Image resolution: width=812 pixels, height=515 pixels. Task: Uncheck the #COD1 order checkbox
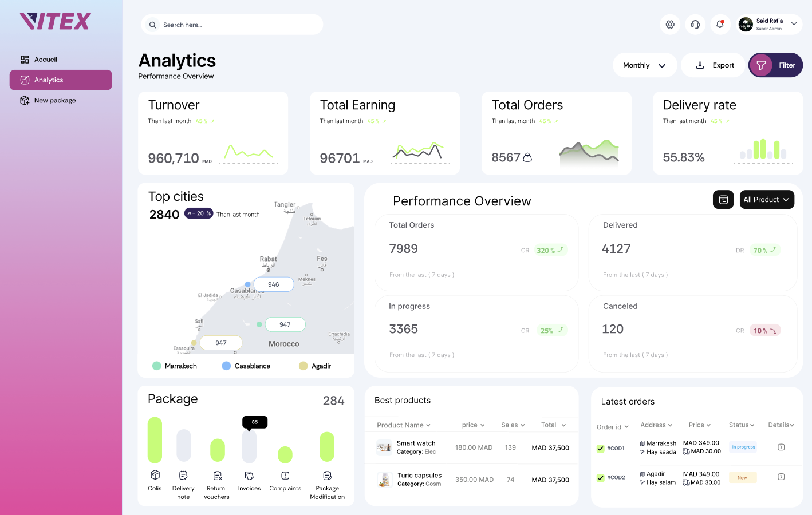click(x=599, y=447)
